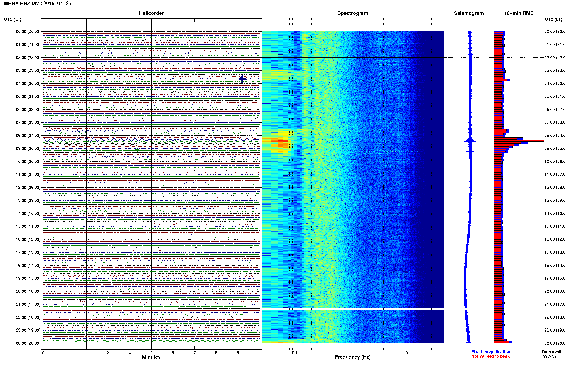This screenshot has height=368, width=588.
Task: Click the right 'UTC (LT)' axis label
Action: pos(553,19)
